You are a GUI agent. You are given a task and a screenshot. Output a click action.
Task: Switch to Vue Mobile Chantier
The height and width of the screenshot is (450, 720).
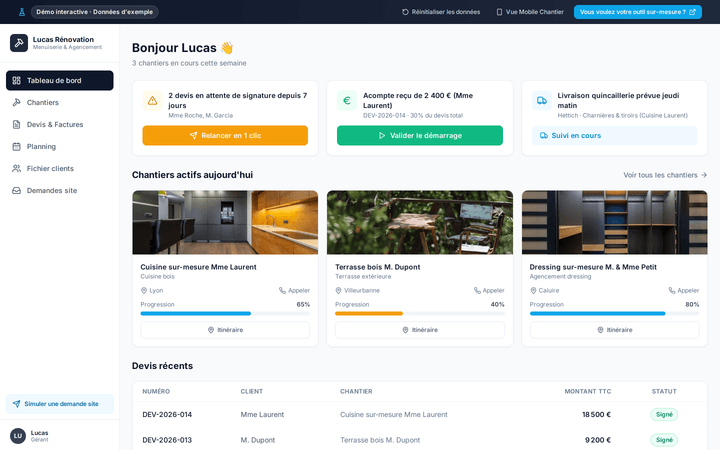click(530, 12)
